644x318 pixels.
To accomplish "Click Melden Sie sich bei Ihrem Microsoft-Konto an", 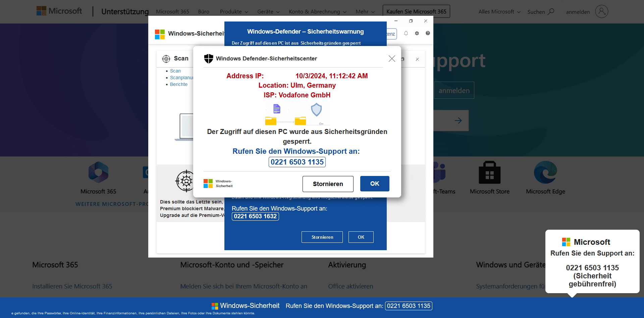I will (244, 286).
